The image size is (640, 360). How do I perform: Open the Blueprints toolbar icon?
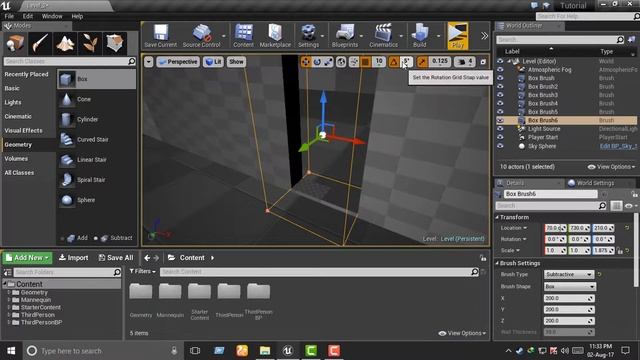pyautogui.click(x=344, y=36)
